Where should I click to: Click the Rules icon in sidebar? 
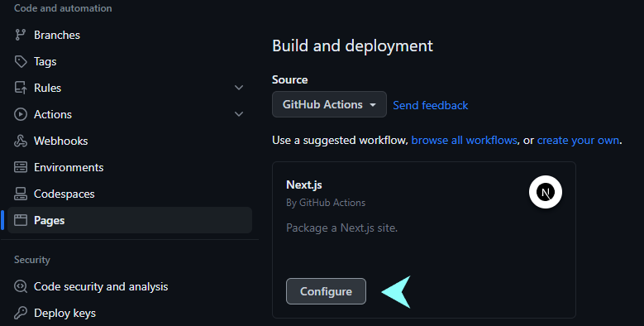(x=21, y=88)
